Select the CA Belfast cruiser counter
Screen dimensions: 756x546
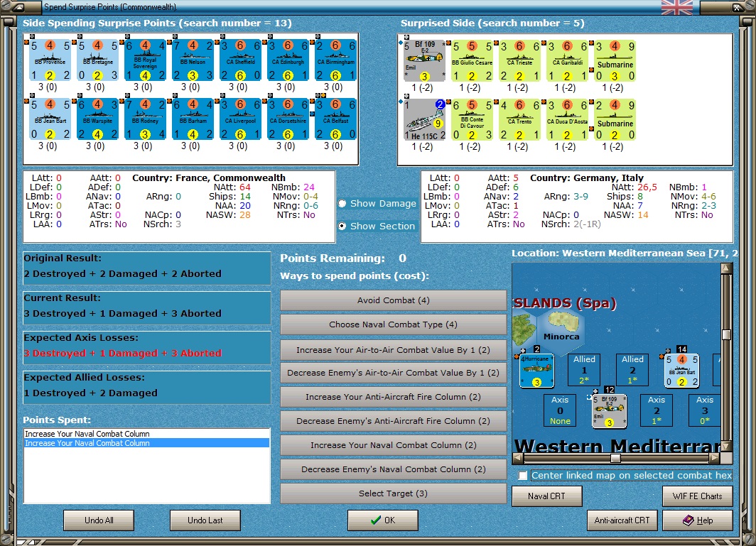pyautogui.click(x=335, y=119)
